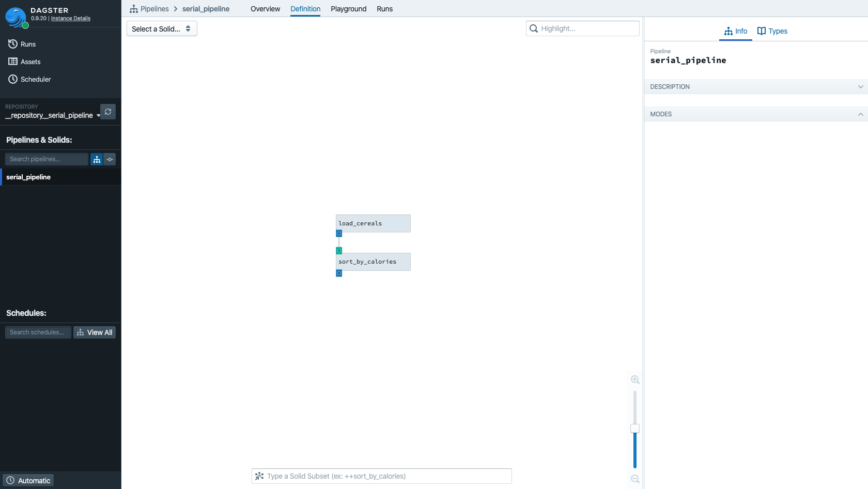The image size is (868, 489).
Task: Open the Select a Solid dropdown
Action: (x=162, y=28)
